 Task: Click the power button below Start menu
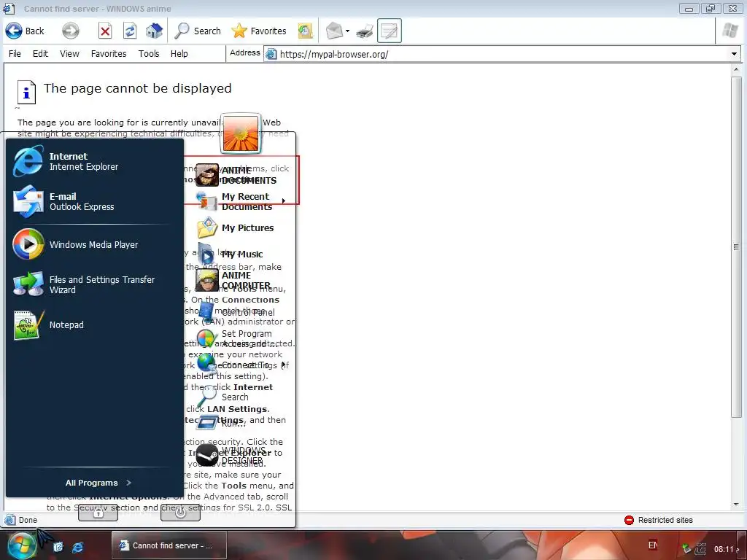click(181, 513)
